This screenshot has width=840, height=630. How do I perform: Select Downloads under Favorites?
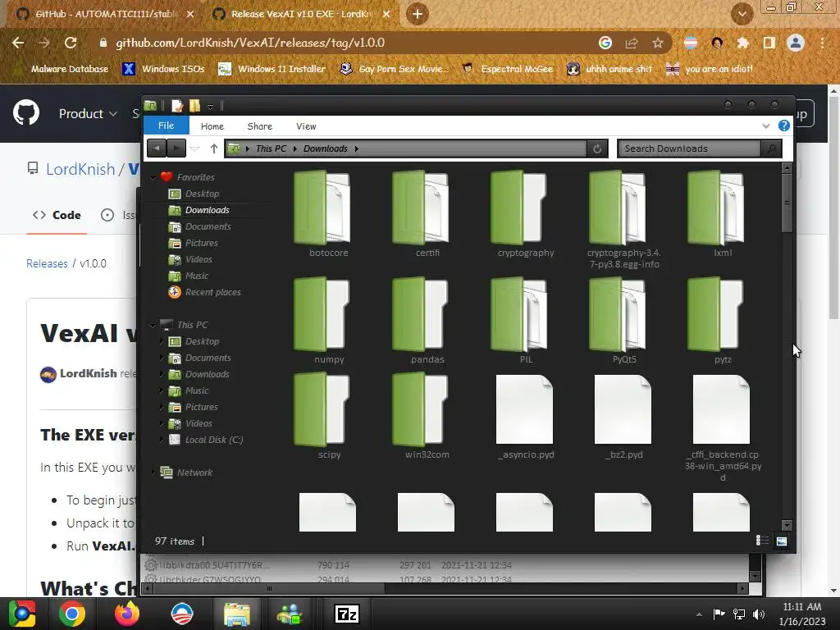(x=208, y=210)
